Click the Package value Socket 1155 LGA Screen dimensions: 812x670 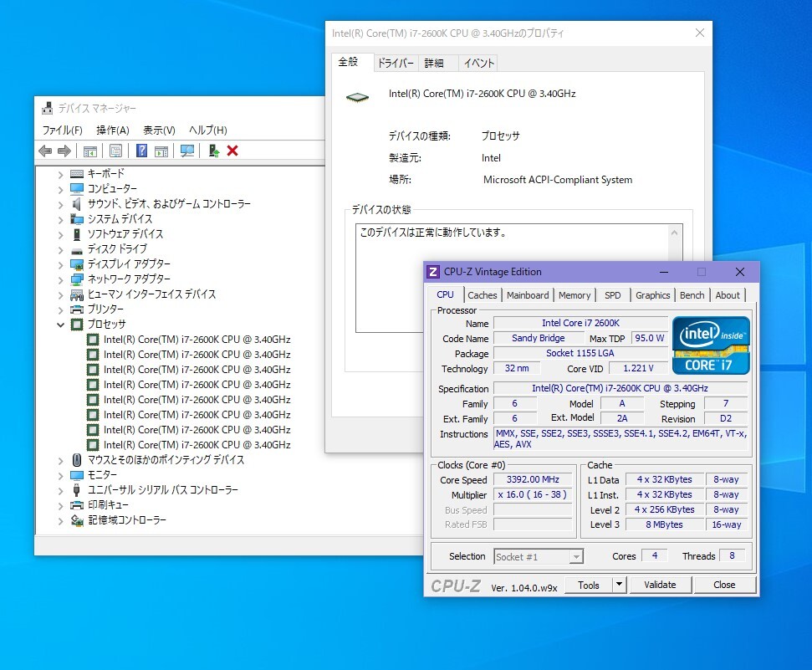pyautogui.click(x=580, y=353)
